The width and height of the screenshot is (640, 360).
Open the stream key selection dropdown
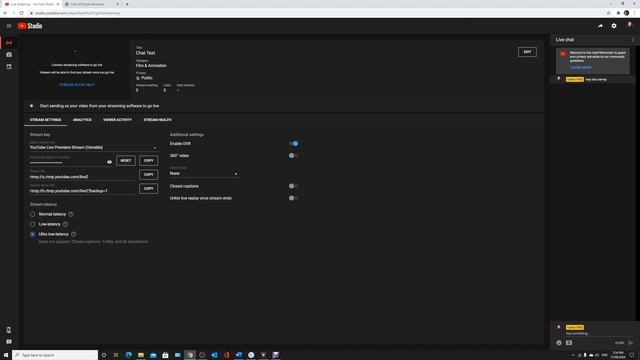click(93, 146)
